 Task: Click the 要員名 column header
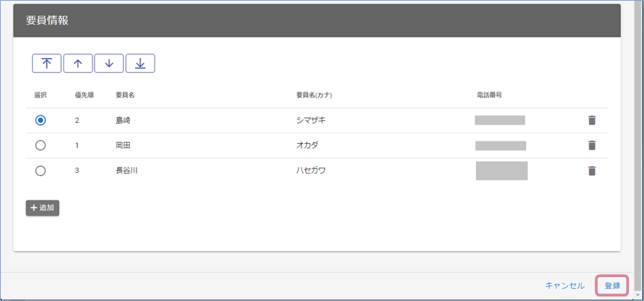[125, 95]
